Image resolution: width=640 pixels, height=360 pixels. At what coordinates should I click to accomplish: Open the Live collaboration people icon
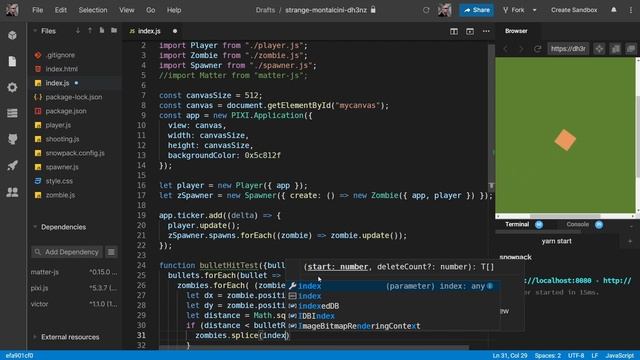(12, 192)
